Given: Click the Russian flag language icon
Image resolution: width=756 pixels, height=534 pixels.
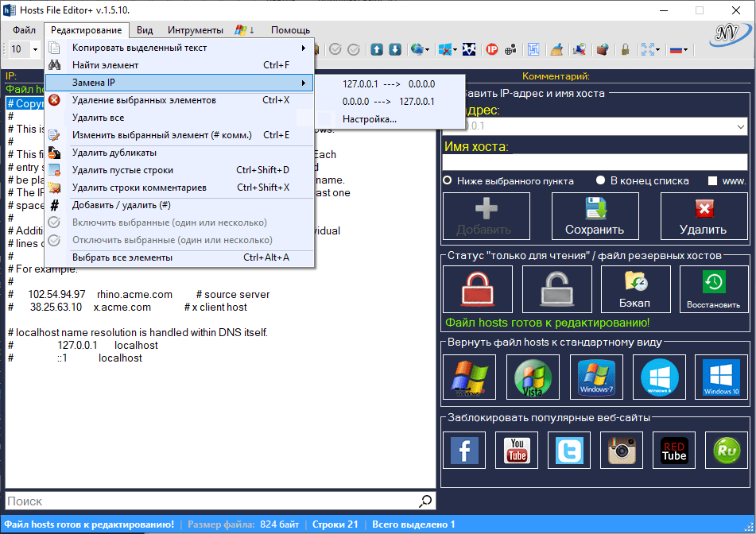Looking at the screenshot, I should (676, 49).
